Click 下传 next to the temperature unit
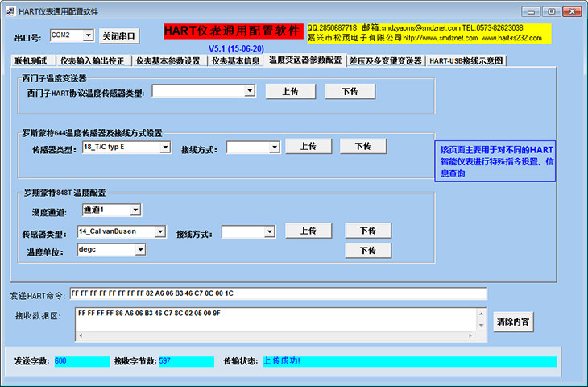 click(368, 251)
